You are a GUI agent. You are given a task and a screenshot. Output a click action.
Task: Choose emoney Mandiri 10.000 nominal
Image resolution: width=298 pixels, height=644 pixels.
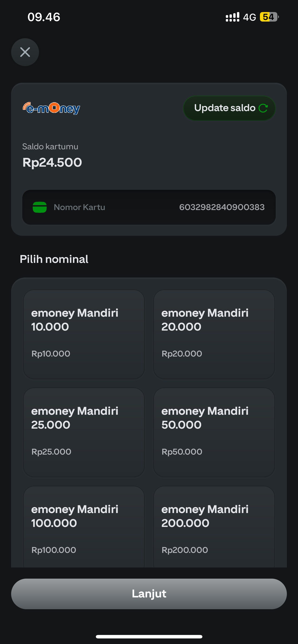coord(84,334)
